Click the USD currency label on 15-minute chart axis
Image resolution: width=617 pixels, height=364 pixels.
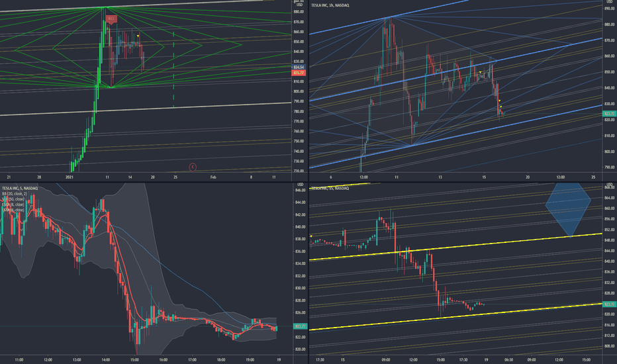610,185
